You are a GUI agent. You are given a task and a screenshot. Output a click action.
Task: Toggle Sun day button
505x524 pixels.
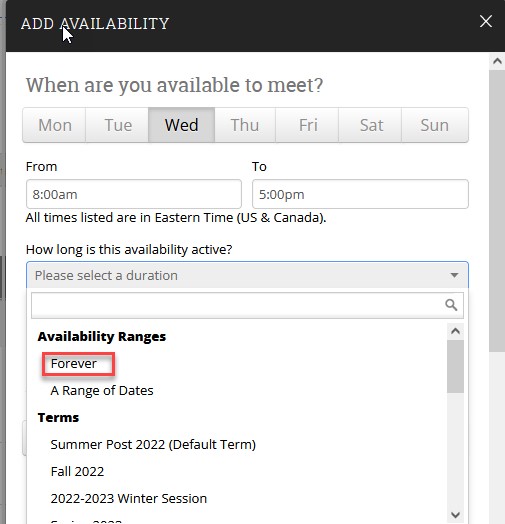coord(435,125)
